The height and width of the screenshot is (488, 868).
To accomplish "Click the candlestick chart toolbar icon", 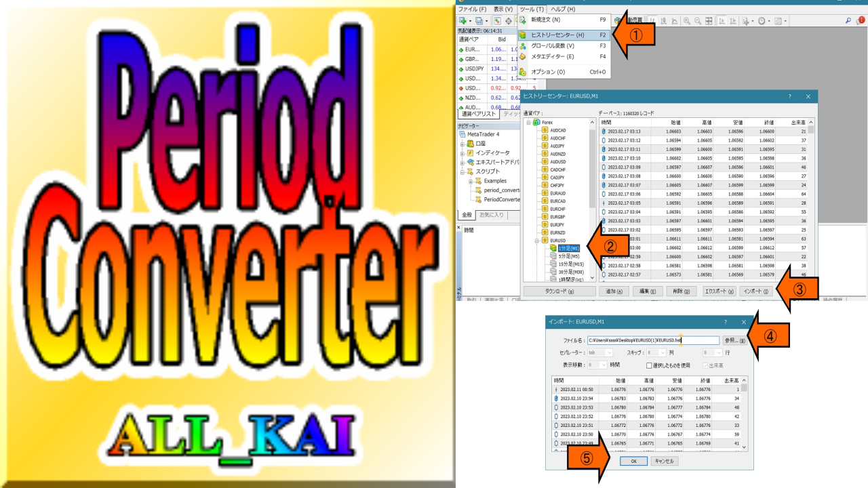I will (665, 21).
